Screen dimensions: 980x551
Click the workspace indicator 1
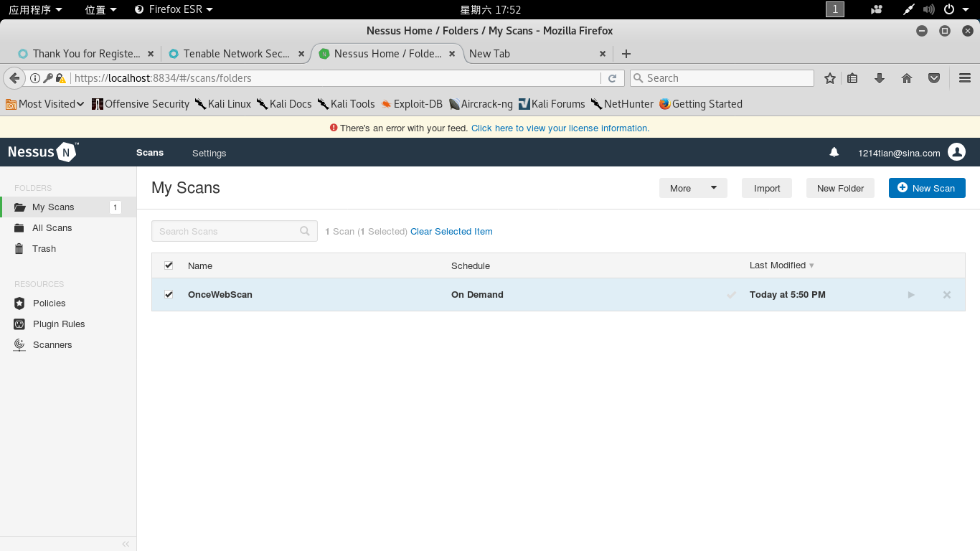click(835, 9)
